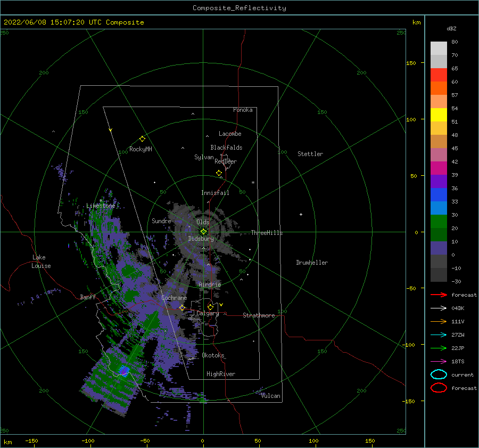Click the green 22JP arrow legend icon

[439, 348]
